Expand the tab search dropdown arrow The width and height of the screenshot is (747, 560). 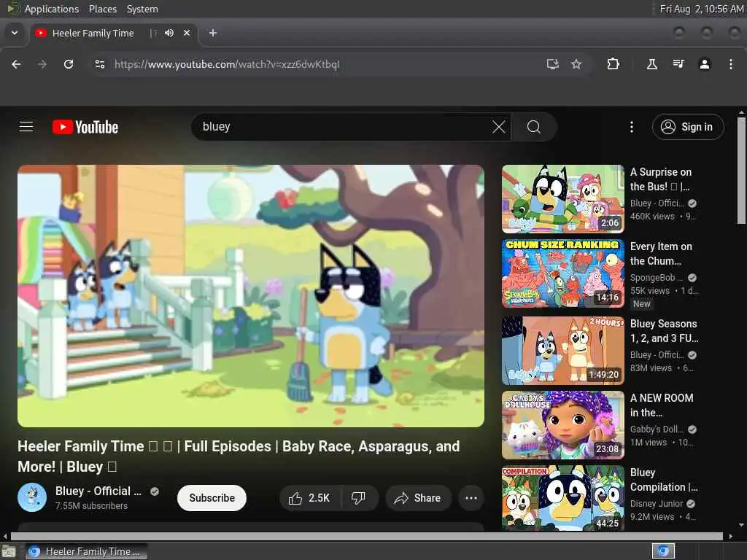pos(15,33)
